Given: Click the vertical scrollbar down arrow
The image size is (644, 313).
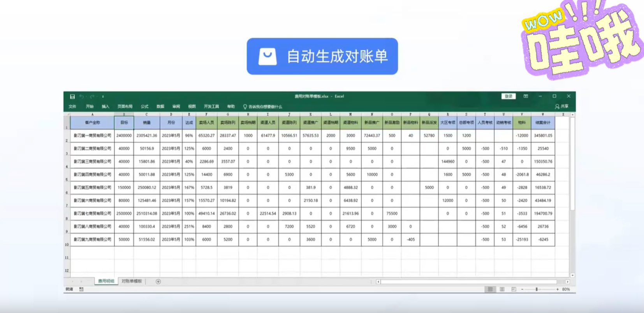Looking at the screenshot, I should click(x=572, y=275).
